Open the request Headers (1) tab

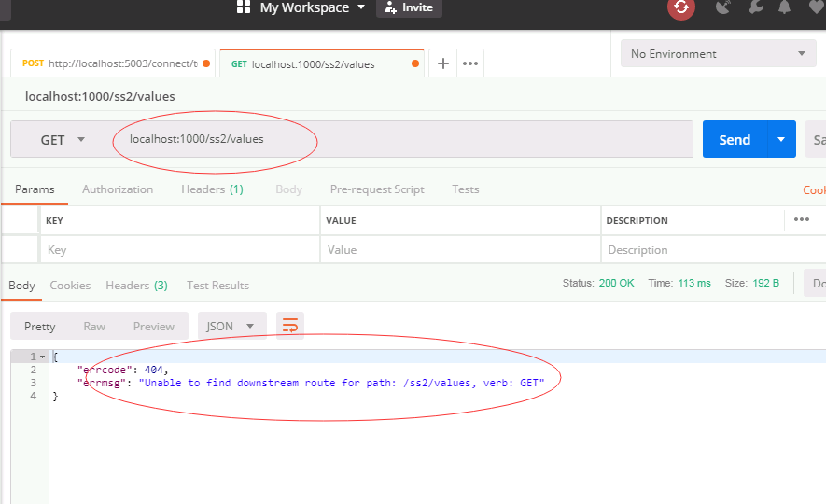coord(212,189)
